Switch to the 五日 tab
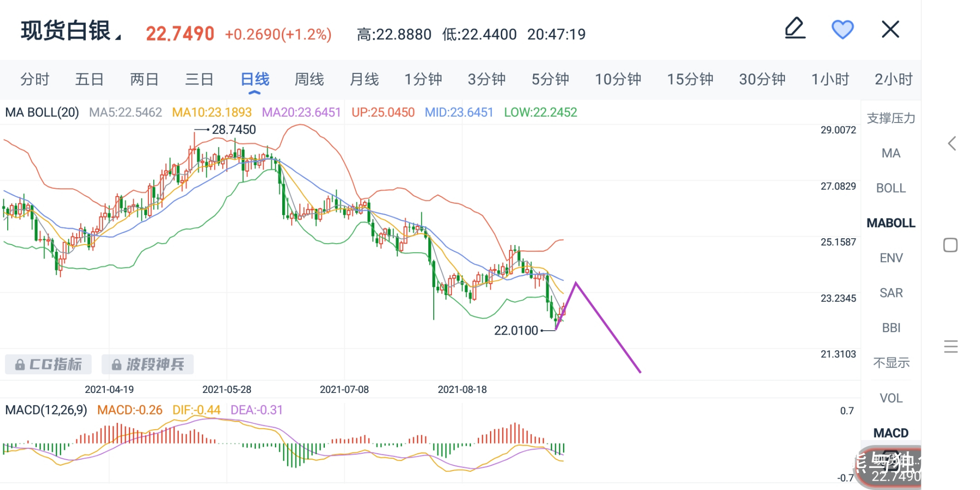 (x=90, y=79)
